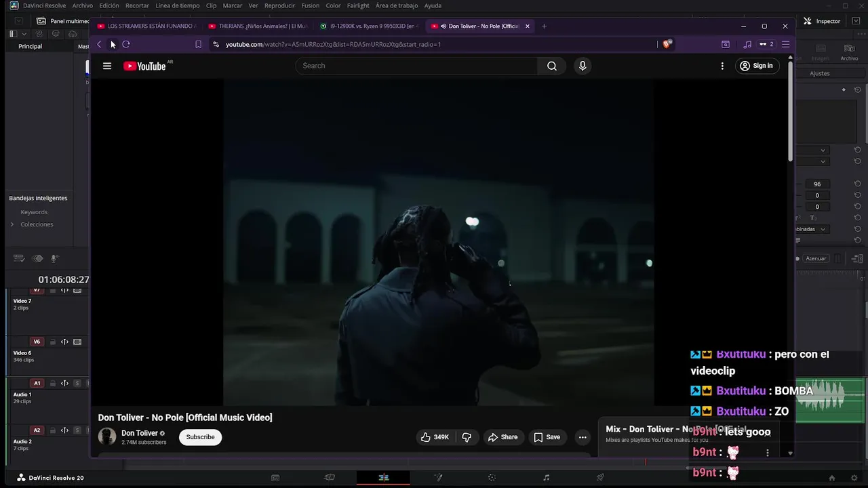This screenshot has height=488, width=868.
Task: Share the video with Share button
Action: (502, 437)
